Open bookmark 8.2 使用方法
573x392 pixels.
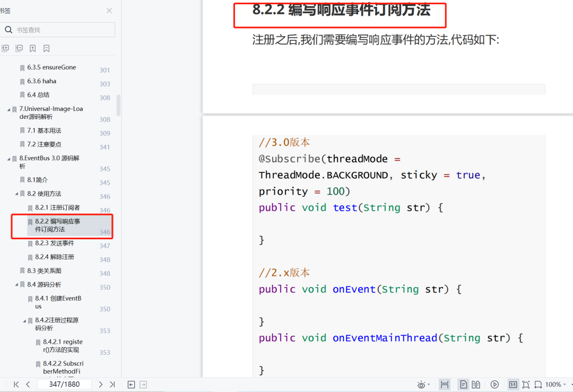click(x=44, y=194)
